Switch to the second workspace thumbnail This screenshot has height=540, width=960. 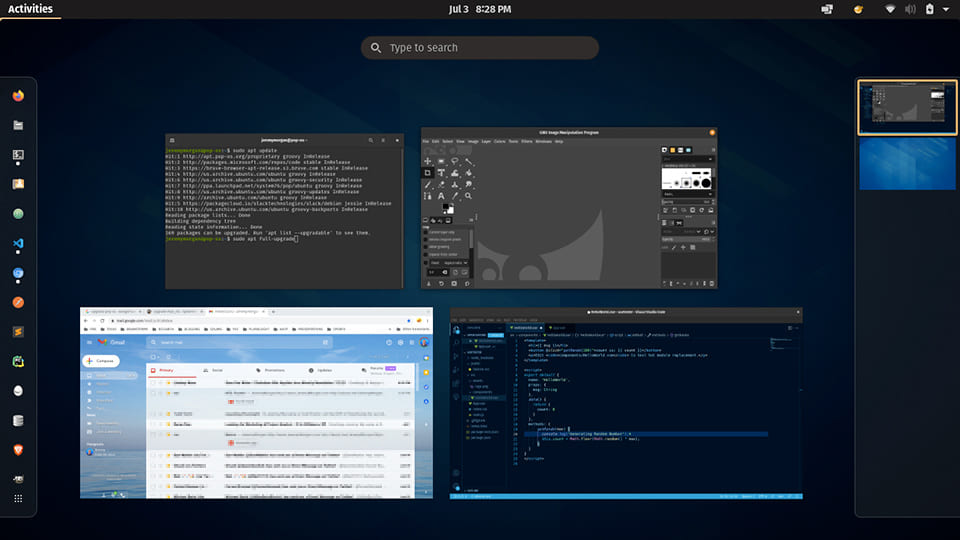tap(907, 163)
